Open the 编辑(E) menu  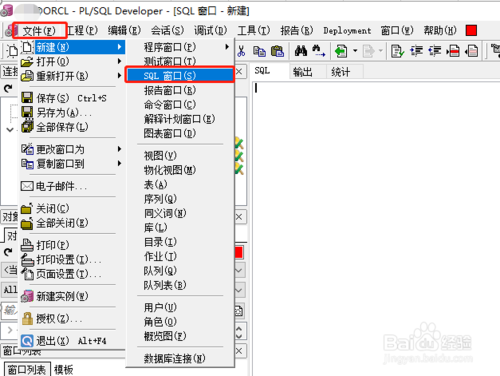point(124,31)
